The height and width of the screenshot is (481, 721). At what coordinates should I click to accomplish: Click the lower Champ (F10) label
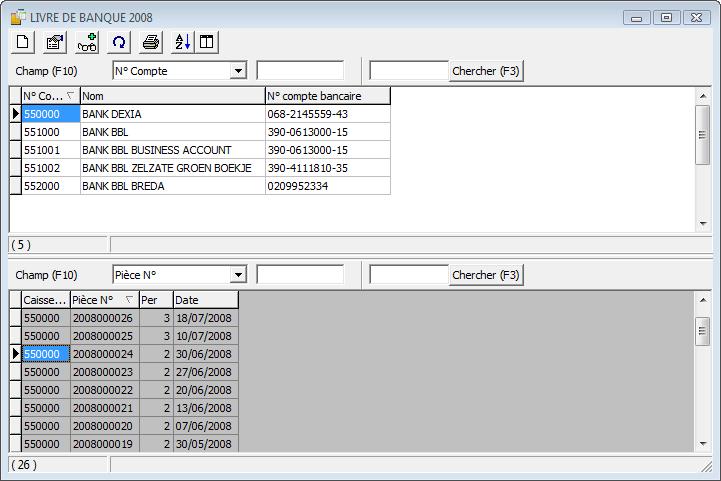click(46, 275)
